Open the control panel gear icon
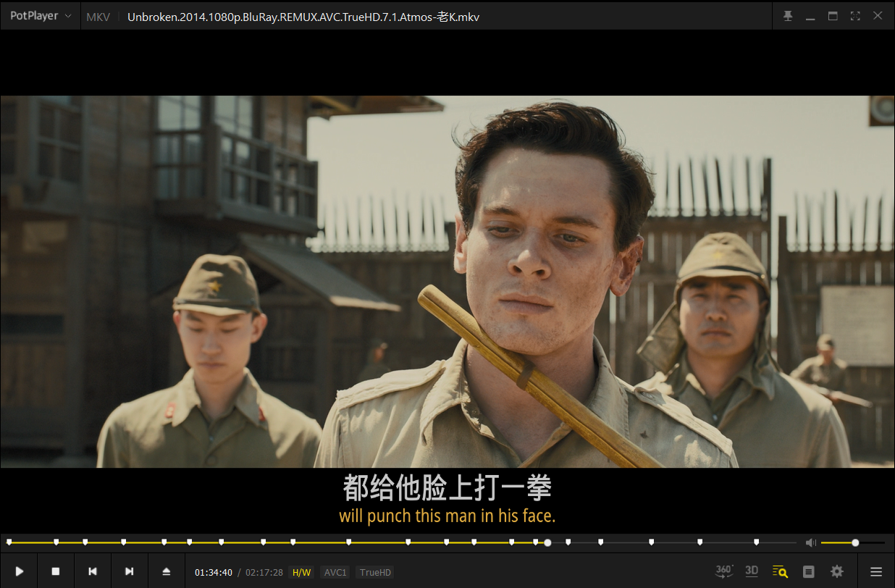 pyautogui.click(x=837, y=571)
